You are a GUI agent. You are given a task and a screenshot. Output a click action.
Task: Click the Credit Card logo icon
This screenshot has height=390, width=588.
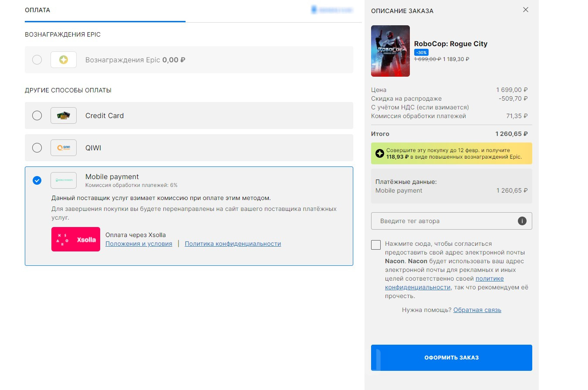pos(64,115)
